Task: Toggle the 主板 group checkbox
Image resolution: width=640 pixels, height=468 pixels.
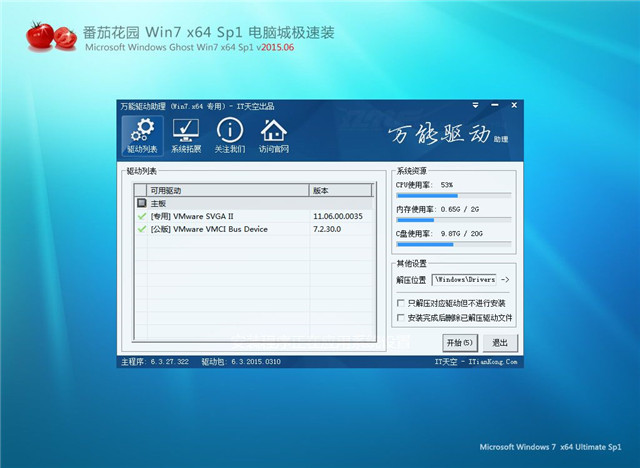Action: (x=141, y=203)
